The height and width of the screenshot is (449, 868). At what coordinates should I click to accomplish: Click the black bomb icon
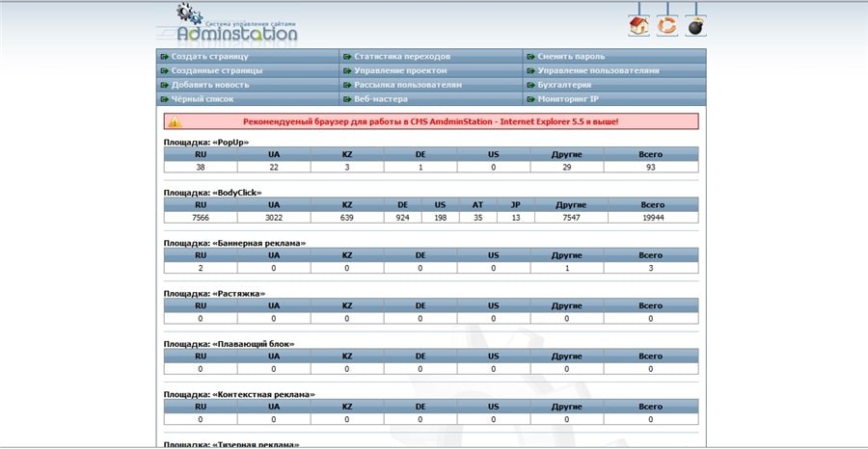tap(695, 25)
